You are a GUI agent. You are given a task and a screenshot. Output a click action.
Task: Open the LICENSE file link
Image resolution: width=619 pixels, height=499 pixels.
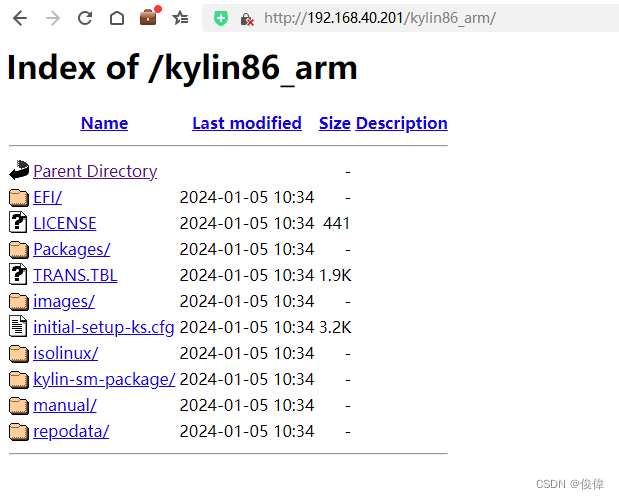[x=65, y=223]
